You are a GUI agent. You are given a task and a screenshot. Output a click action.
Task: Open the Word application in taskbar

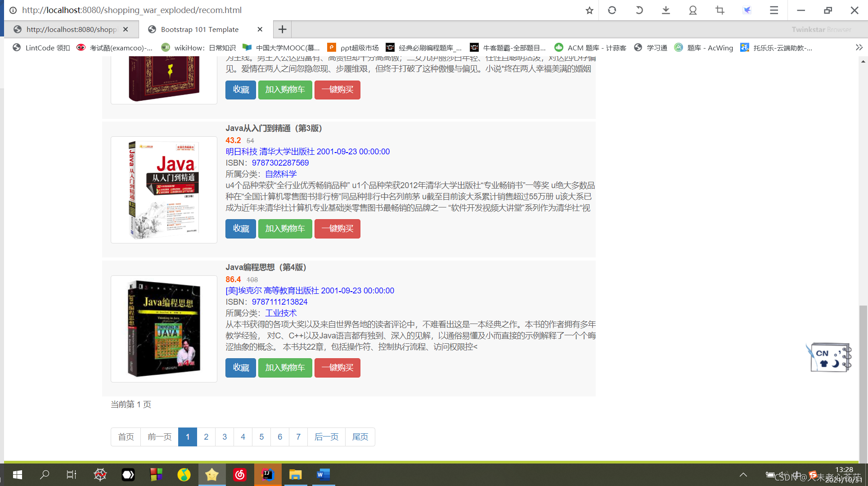click(x=323, y=474)
